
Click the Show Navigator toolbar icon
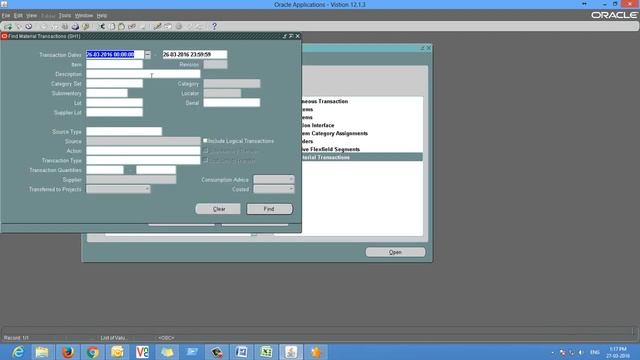click(x=29, y=27)
